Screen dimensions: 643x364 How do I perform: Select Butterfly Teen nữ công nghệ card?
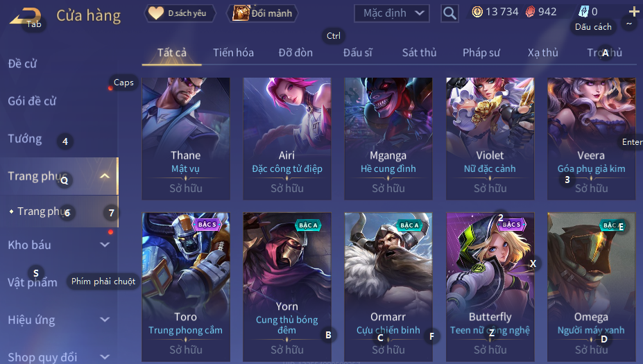(x=490, y=286)
